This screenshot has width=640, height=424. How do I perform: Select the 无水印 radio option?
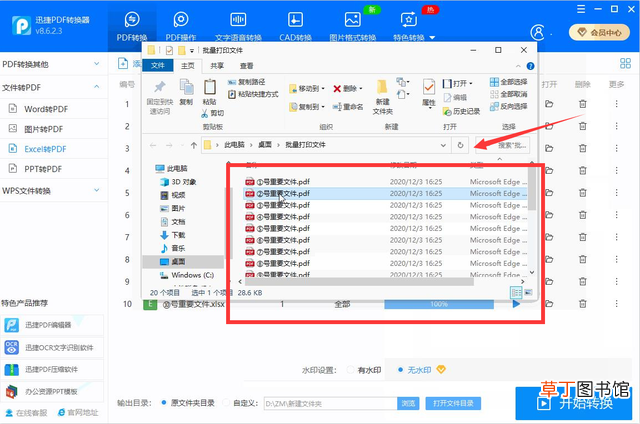click(x=400, y=370)
